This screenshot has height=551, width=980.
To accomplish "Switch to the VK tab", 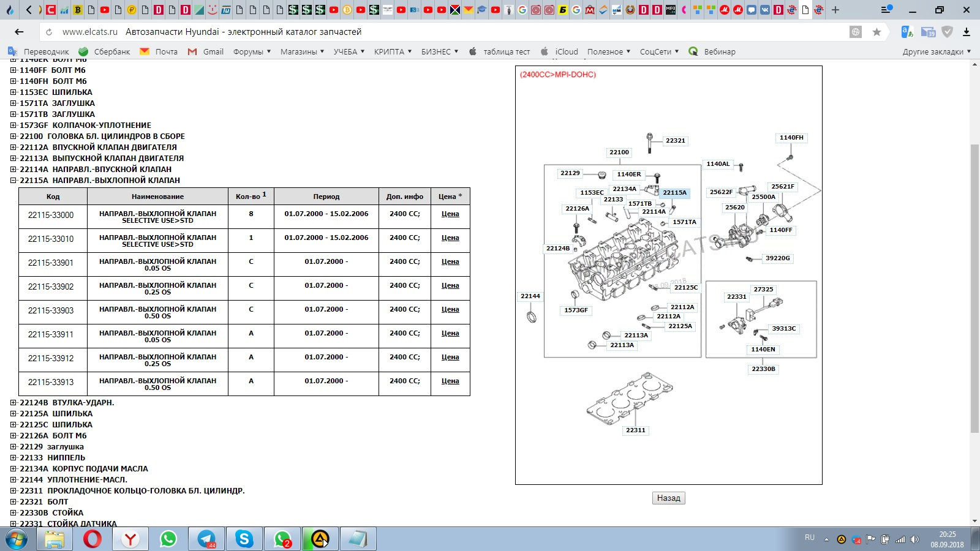I will [765, 10].
